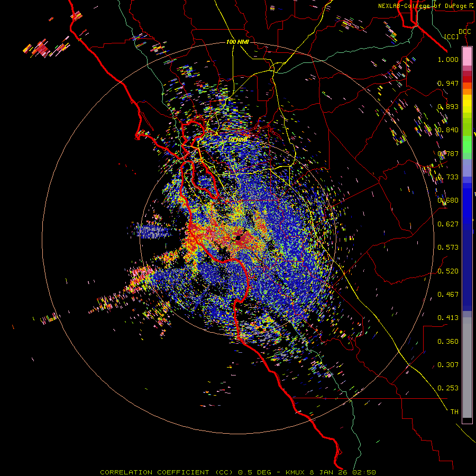Pick the yellow segment of the color bar
This screenshot has height=476, width=476.
point(467,104)
